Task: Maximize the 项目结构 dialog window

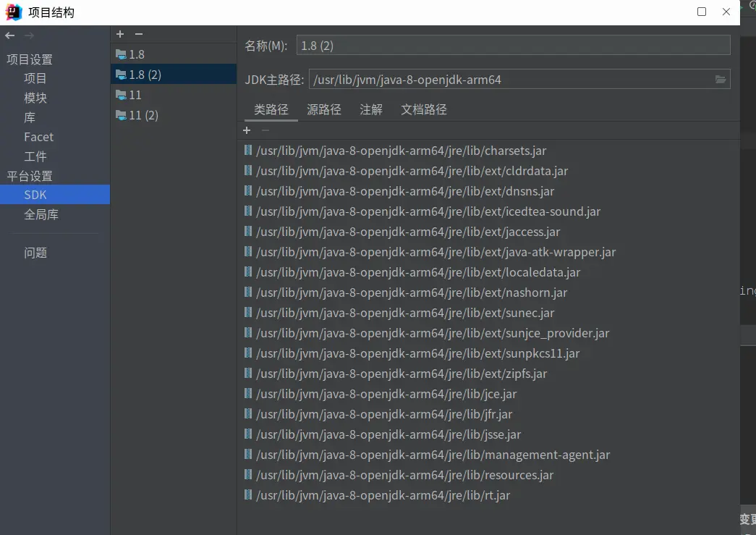Action: coord(702,12)
